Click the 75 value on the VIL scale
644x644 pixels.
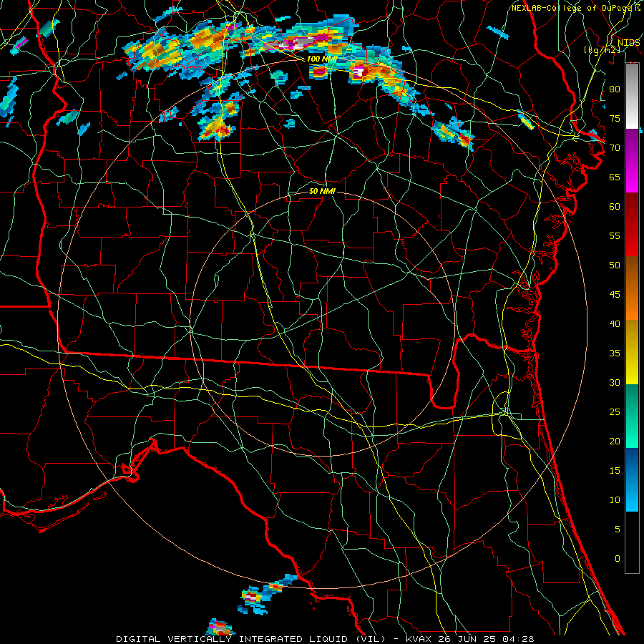(x=615, y=118)
